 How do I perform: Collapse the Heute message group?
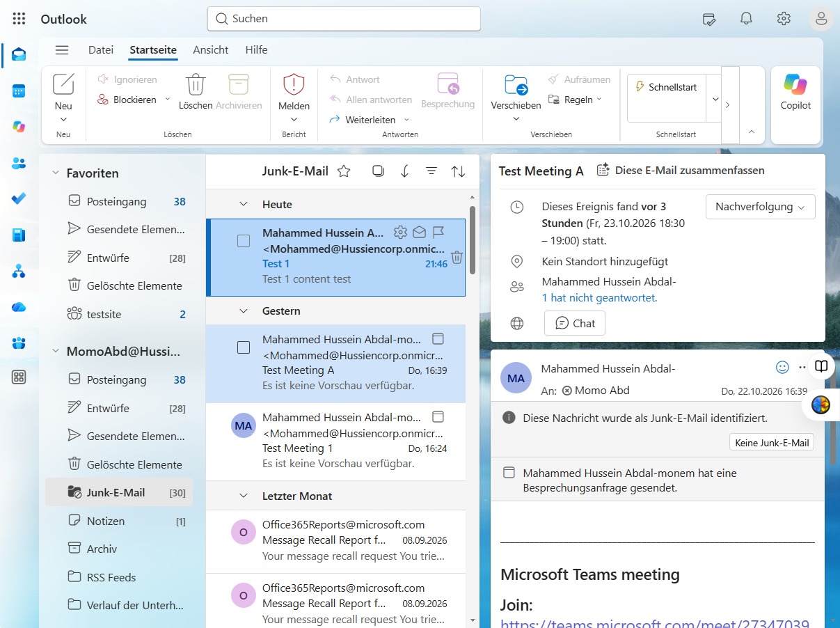coord(244,205)
